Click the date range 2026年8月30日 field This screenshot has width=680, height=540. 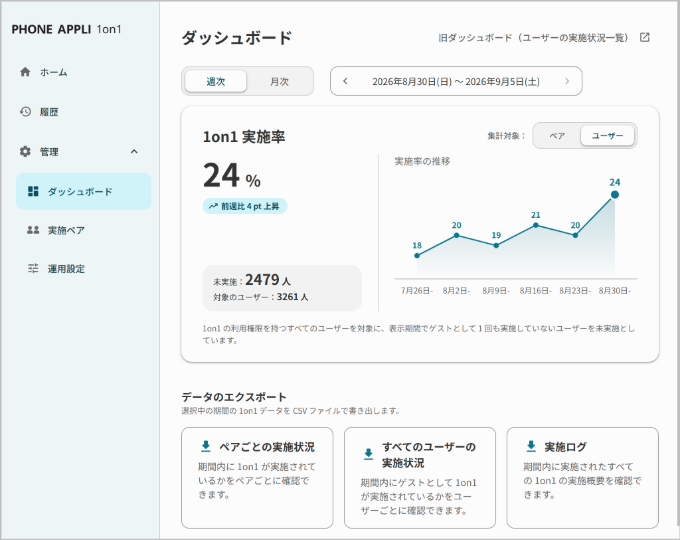[456, 81]
